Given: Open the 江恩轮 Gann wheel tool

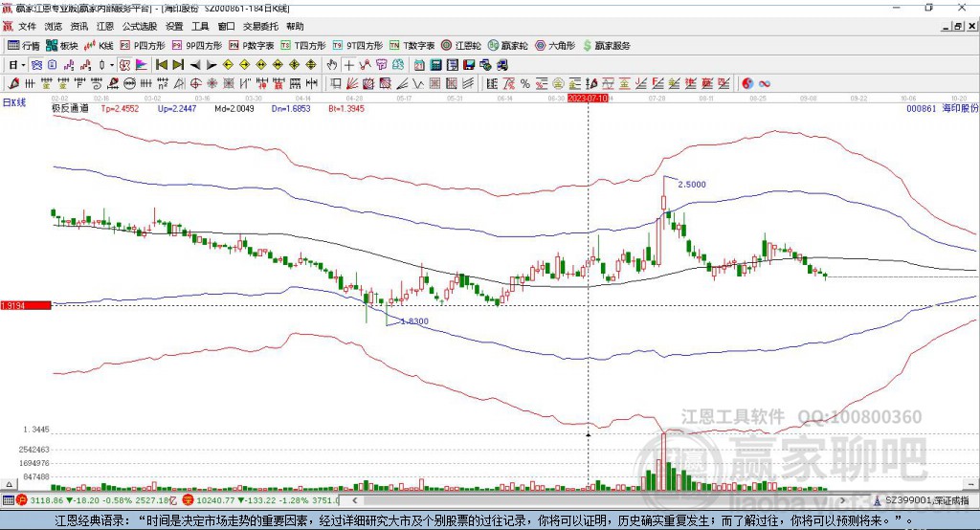Looking at the screenshot, I should (x=461, y=46).
